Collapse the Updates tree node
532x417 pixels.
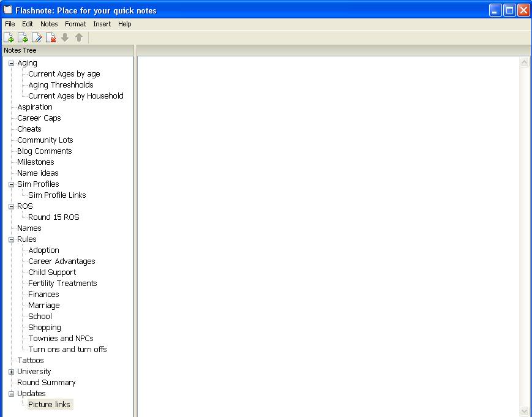(x=11, y=394)
